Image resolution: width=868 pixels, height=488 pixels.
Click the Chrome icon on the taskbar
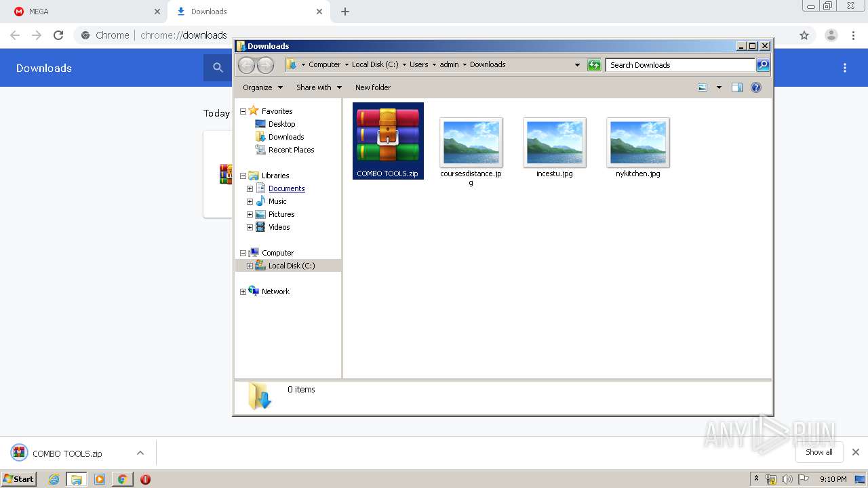122,479
